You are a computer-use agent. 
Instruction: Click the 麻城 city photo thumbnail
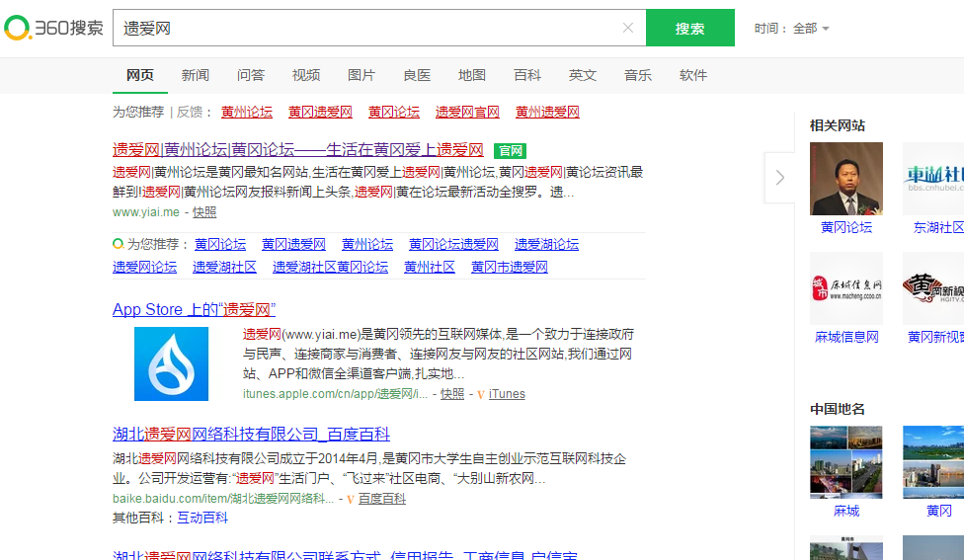[x=845, y=462]
